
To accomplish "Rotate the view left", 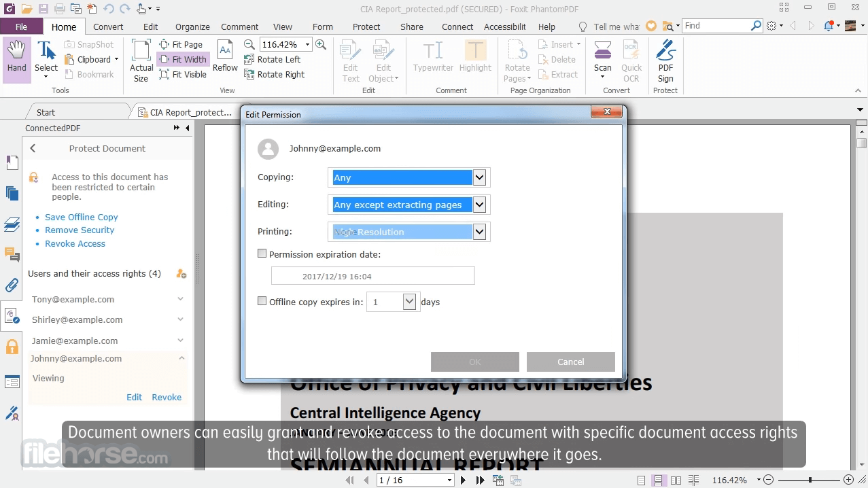I will pos(272,59).
